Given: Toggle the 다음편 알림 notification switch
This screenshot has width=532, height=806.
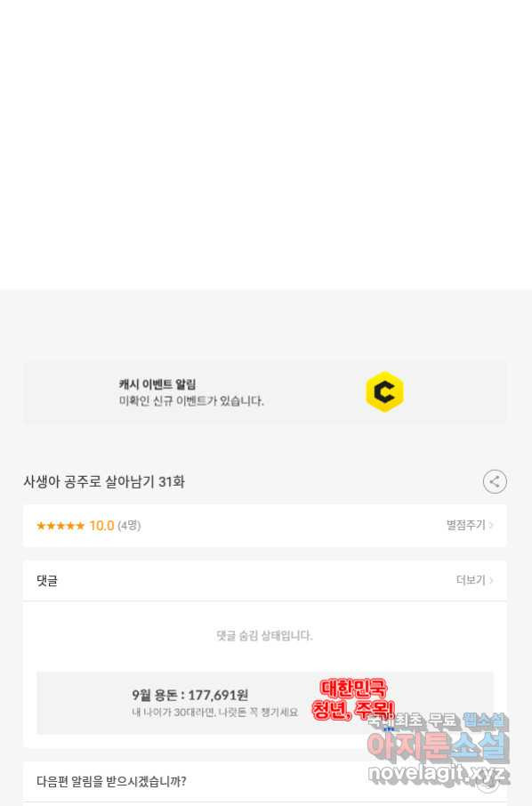Looking at the screenshot, I should coord(487,782).
